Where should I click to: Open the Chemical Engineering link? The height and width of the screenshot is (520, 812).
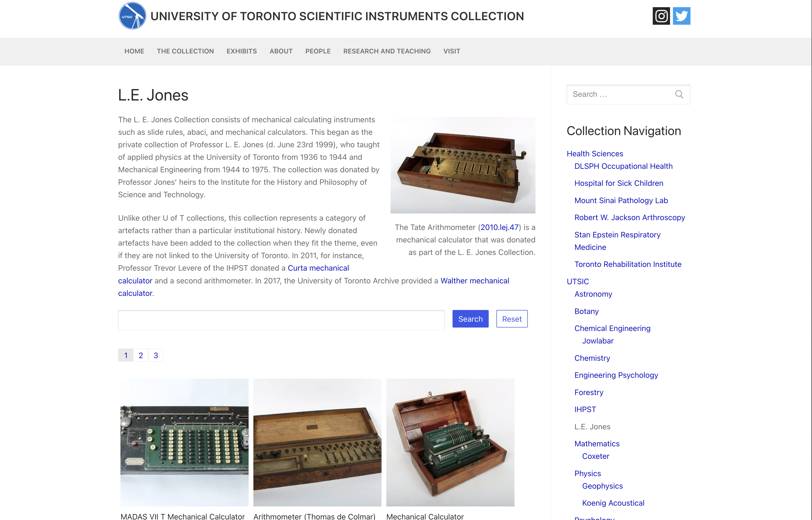612,328
